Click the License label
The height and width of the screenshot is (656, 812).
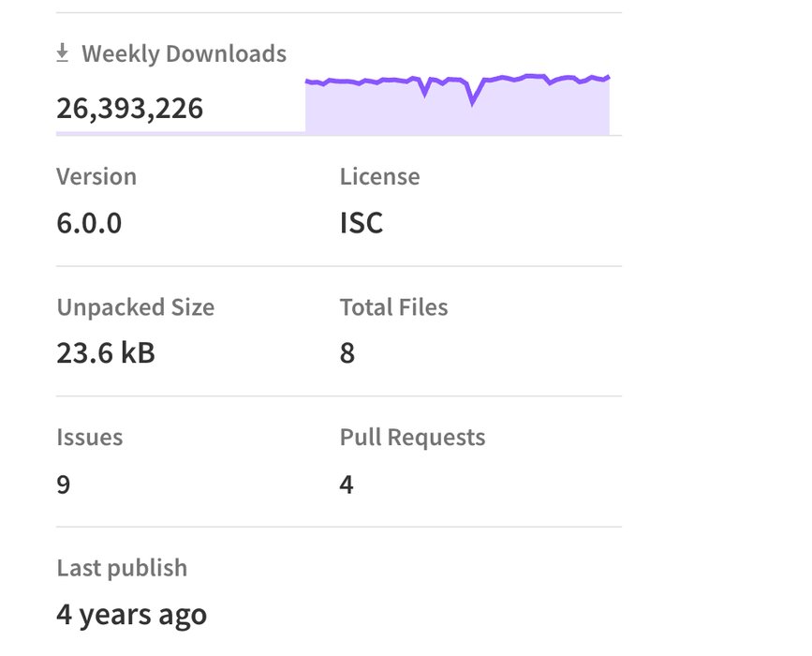click(379, 177)
